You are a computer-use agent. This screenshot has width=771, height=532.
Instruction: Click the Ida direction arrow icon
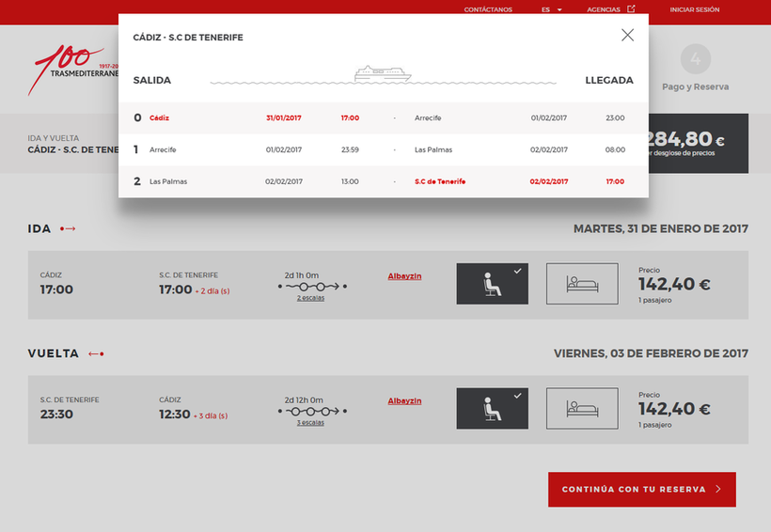point(68,228)
